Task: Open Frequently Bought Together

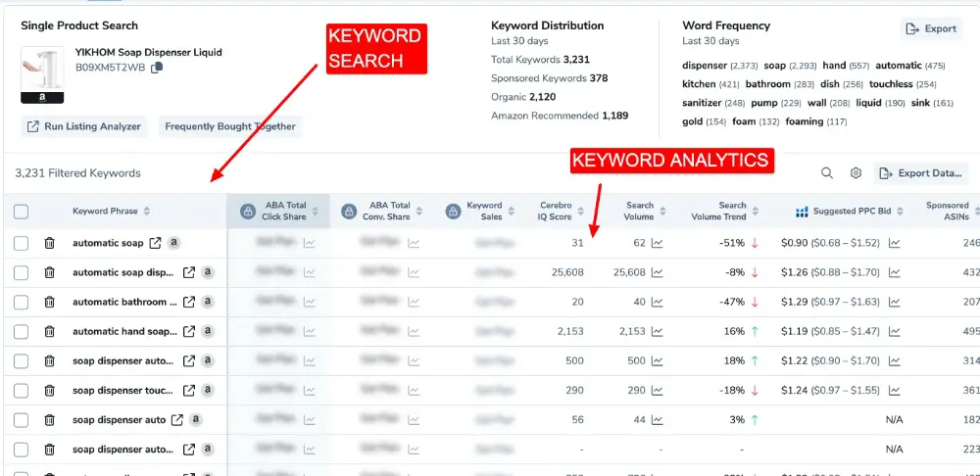Action: point(230,126)
